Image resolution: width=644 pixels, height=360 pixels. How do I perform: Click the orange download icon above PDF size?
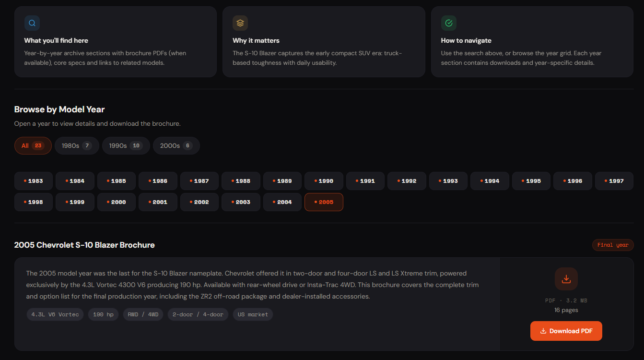[566, 279]
